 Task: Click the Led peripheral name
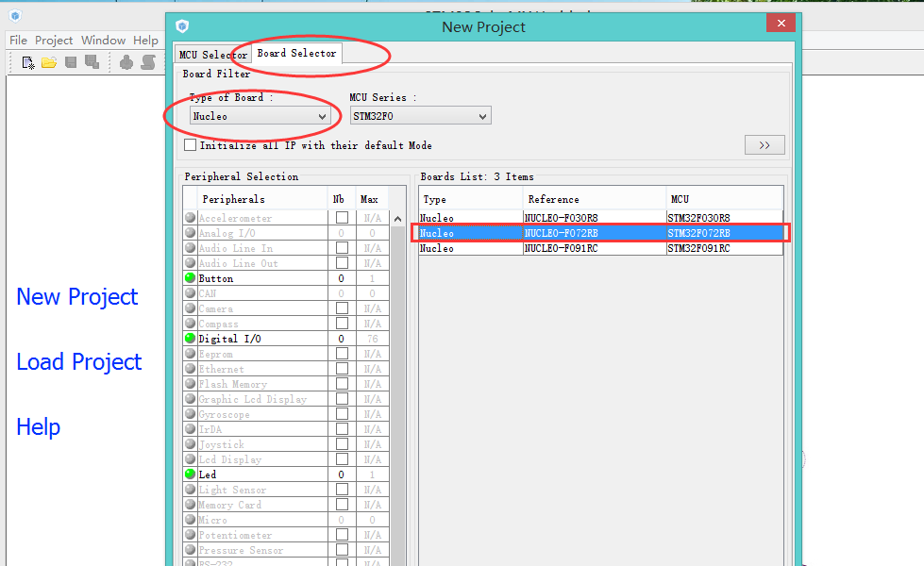[208, 474]
